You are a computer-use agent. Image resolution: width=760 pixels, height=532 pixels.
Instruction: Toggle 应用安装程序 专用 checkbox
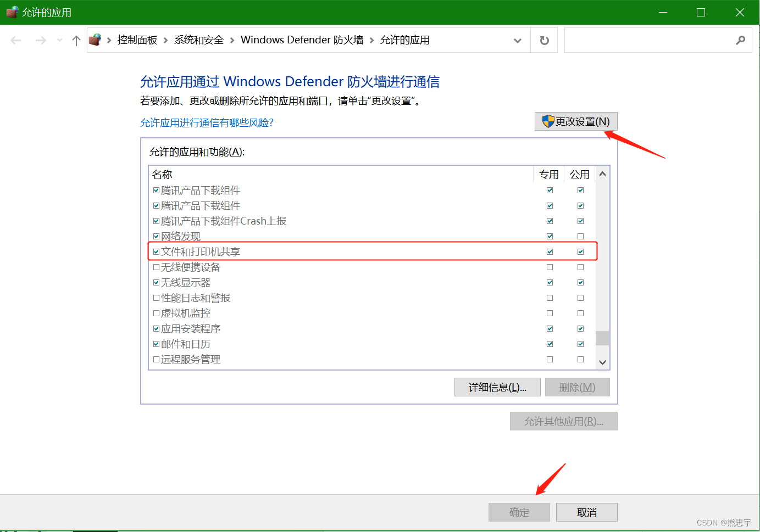(550, 329)
